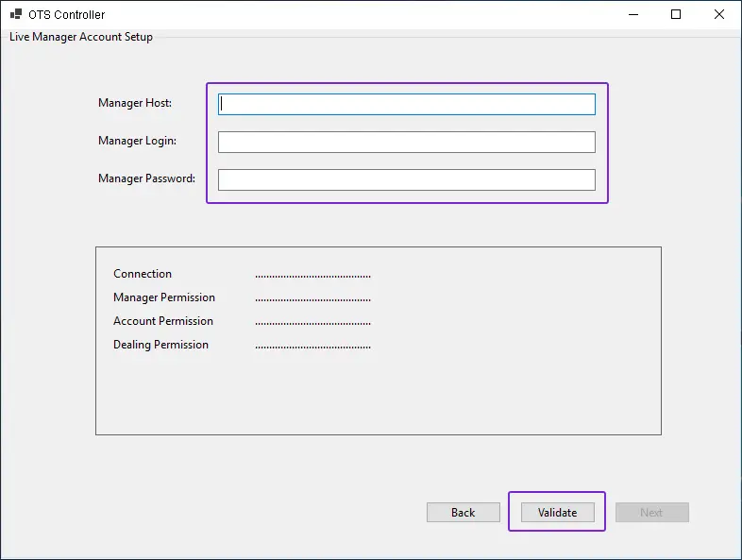This screenshot has height=560, width=742.
Task: Click the OTS Controller app icon in title bar
Action: (16, 14)
